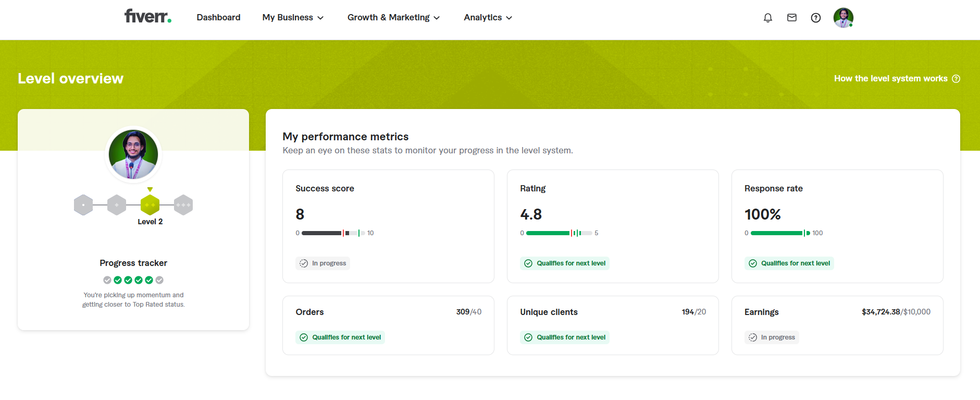Click the check icon in the Rating card badge
The height and width of the screenshot is (400, 980).
coord(528,263)
